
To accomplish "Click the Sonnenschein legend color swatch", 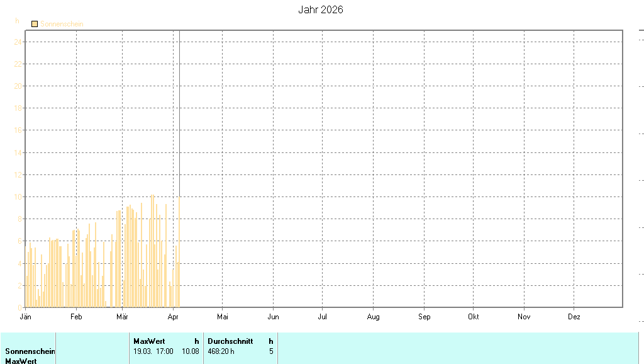I will pos(35,24).
